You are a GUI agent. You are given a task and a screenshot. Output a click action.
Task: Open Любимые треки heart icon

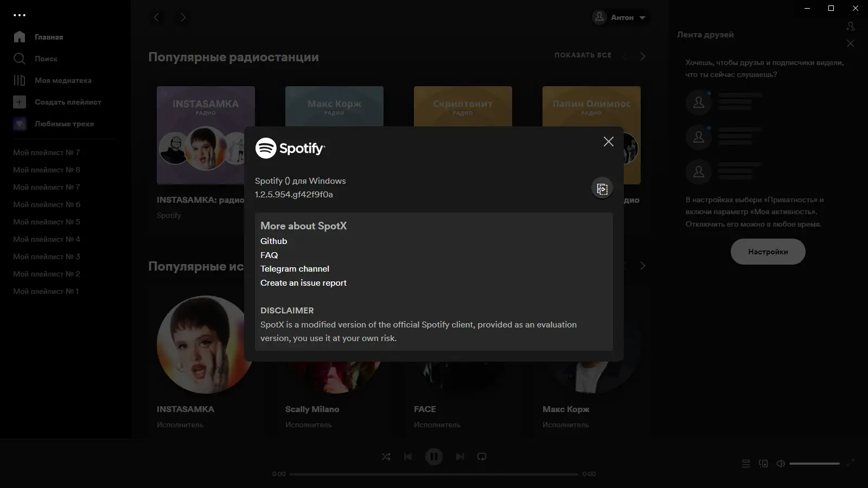(20, 124)
